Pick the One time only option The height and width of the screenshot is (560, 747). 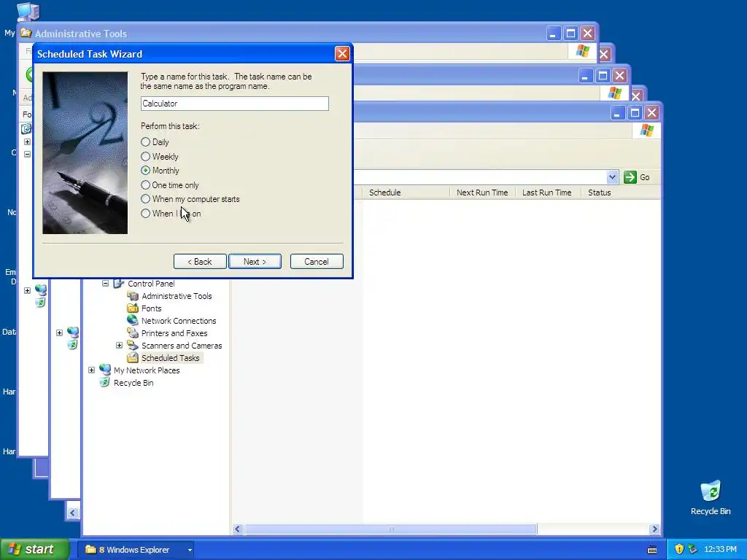tap(145, 184)
